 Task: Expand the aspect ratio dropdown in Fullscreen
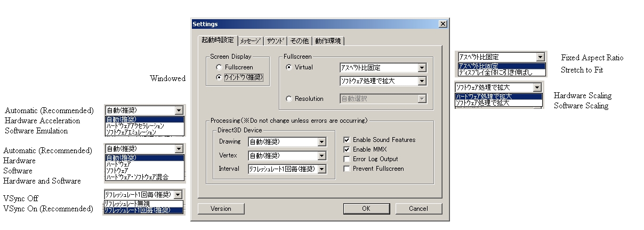click(x=422, y=68)
